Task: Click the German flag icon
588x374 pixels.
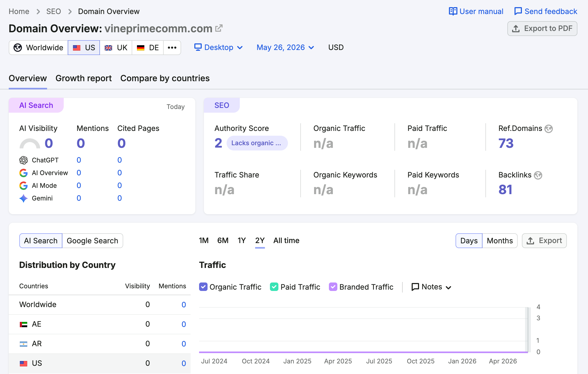Action: click(141, 48)
